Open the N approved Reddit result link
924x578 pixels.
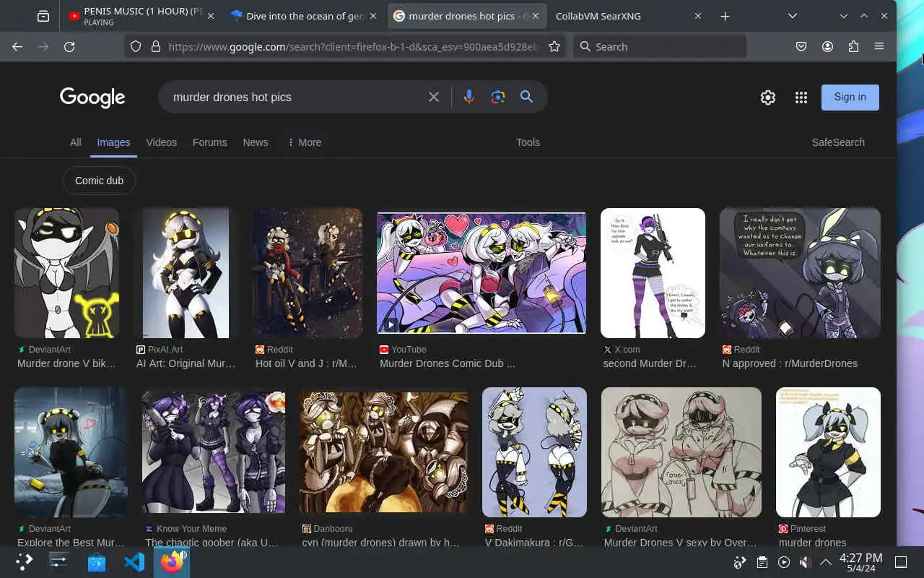click(790, 363)
